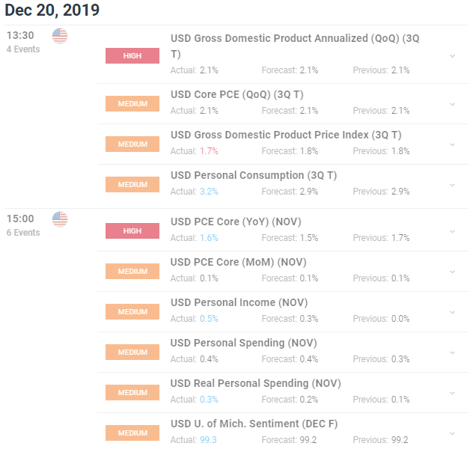The height and width of the screenshot is (455, 476).
Task: Expand the Personal Consumption row chevron
Action: 452,185
